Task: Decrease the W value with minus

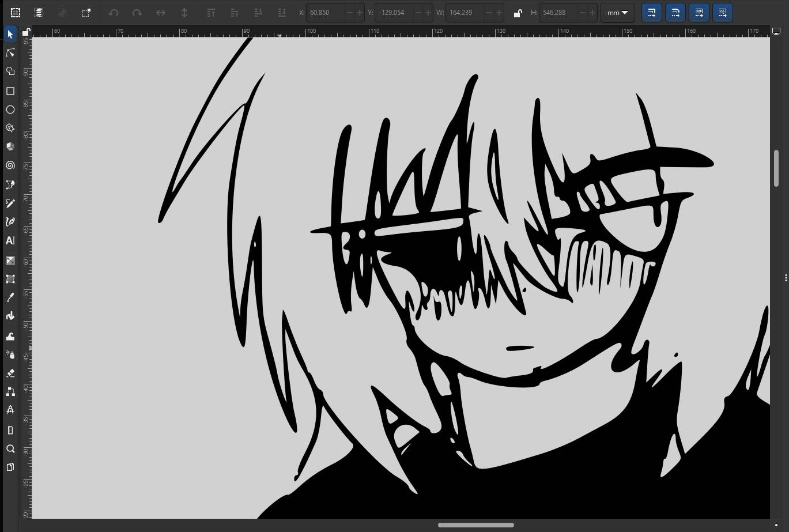Action: coord(489,13)
